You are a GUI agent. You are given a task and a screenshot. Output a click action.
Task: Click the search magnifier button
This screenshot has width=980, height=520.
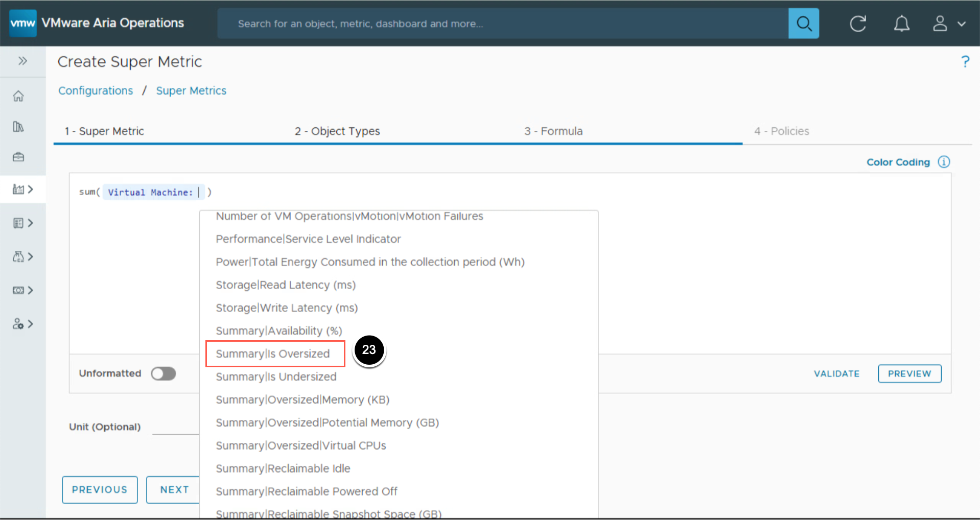(803, 23)
